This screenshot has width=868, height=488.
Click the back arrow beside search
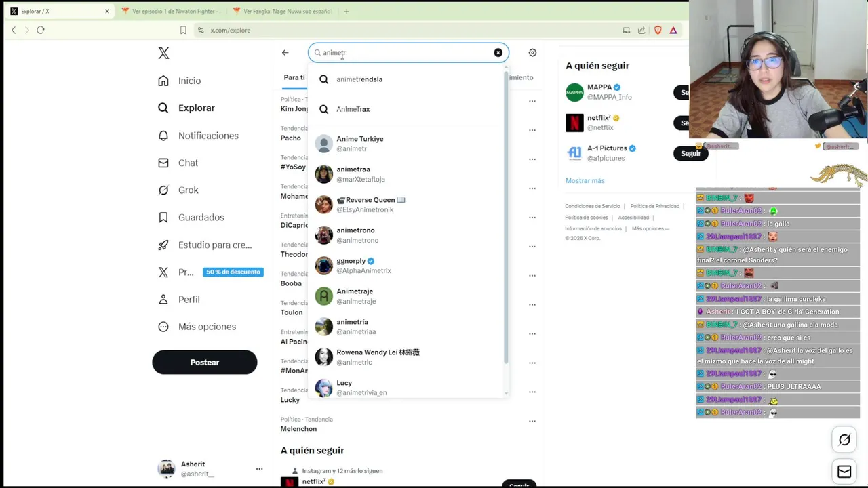click(285, 52)
